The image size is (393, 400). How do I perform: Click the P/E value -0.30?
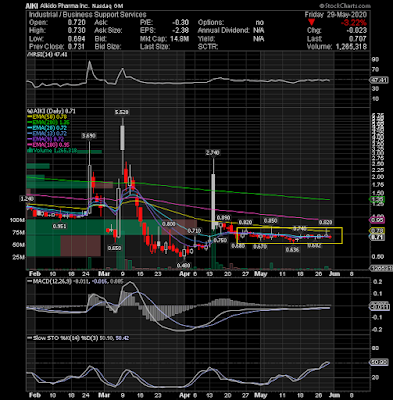[x=180, y=23]
